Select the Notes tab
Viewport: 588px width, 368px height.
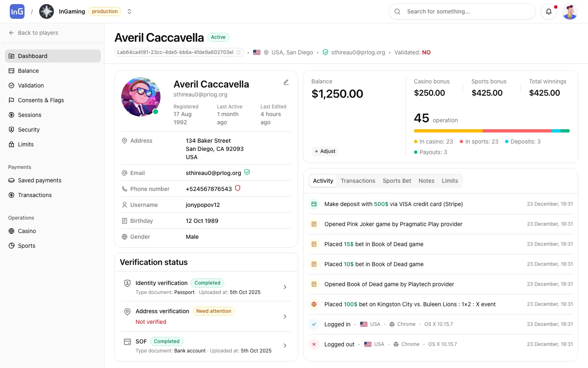click(x=426, y=181)
